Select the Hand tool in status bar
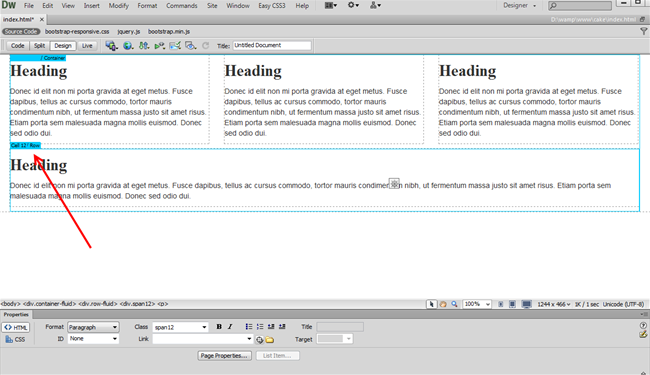Viewport: 650px width, 375px height. click(x=443, y=304)
